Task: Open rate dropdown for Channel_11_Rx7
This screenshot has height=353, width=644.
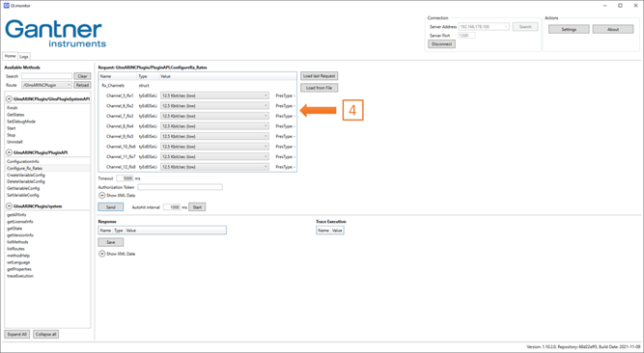Action: coord(214,157)
